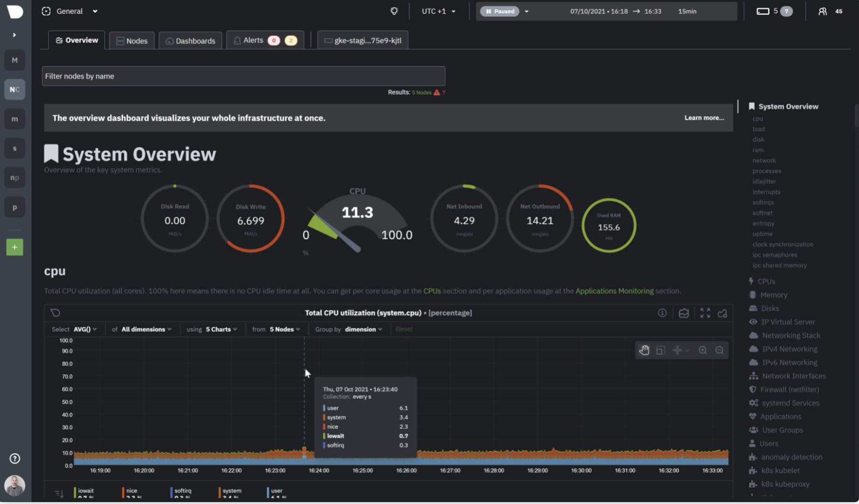Click the chart zoom out magnifier
Screen dimensions: 859x504
click(x=719, y=350)
